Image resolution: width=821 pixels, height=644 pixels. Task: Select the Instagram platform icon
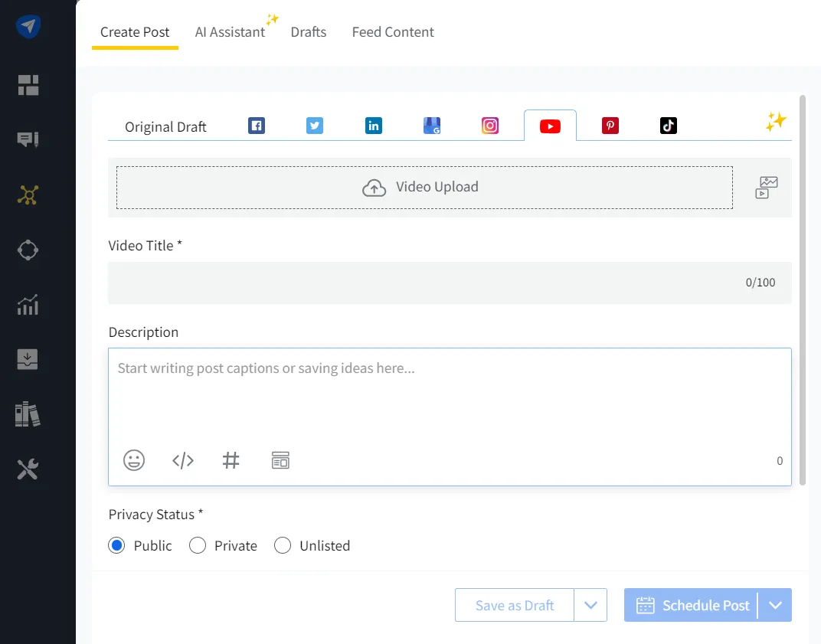pyautogui.click(x=490, y=125)
